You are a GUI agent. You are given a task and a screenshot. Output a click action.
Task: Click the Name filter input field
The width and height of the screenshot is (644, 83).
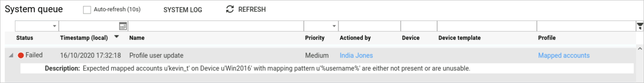[216, 26]
